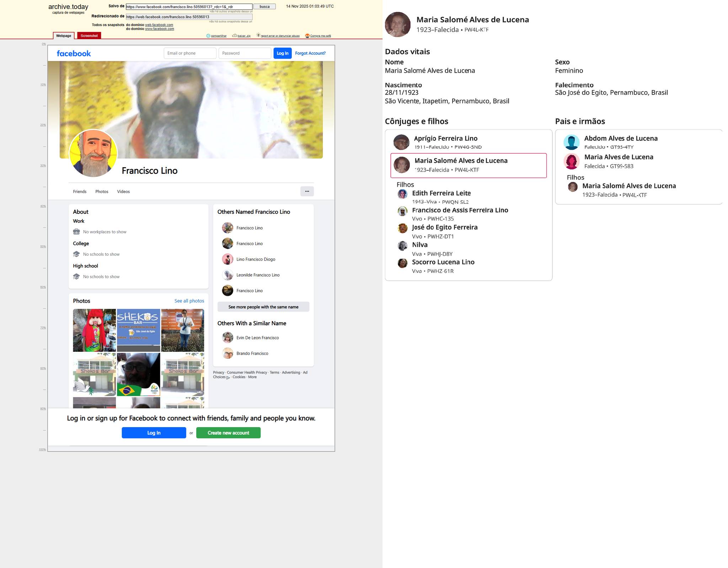The height and width of the screenshot is (568, 728).
Task: Click the Facebook logo
Action: click(74, 53)
